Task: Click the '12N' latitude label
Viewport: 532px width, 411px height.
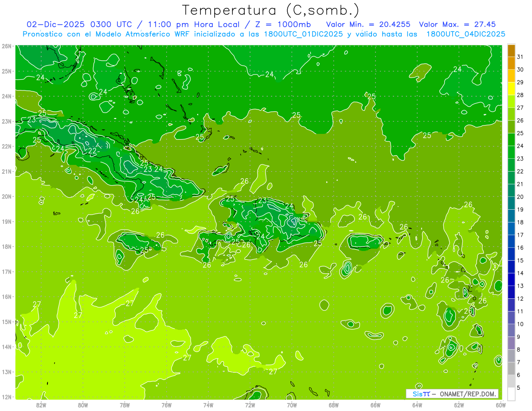Action: 6,397
